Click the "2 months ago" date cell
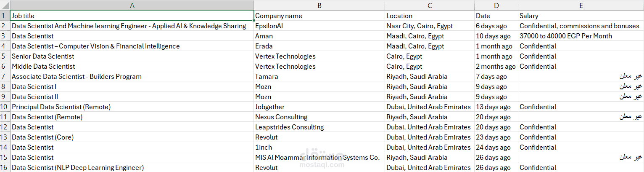The width and height of the screenshot is (644, 172). 496,66
